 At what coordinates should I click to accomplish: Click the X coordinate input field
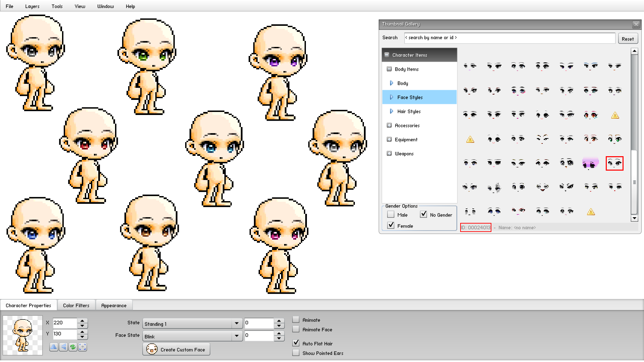65,323
